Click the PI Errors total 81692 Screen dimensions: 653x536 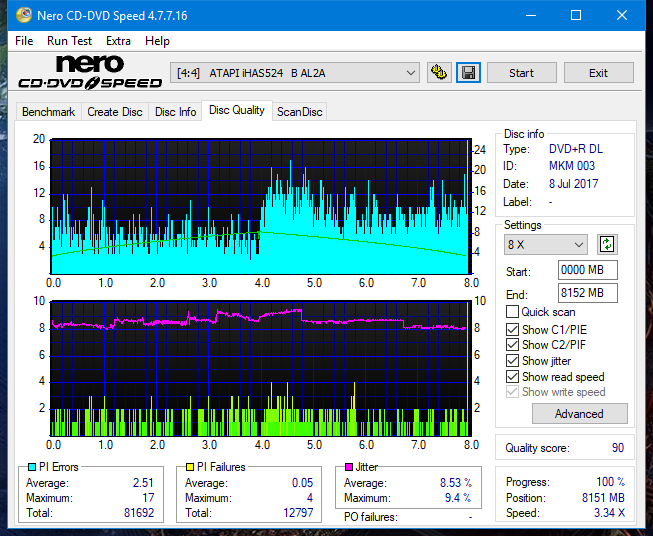tap(139, 513)
